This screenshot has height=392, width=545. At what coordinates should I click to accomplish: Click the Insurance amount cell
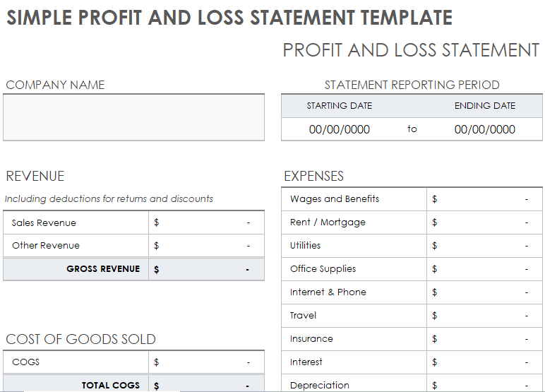[484, 339]
